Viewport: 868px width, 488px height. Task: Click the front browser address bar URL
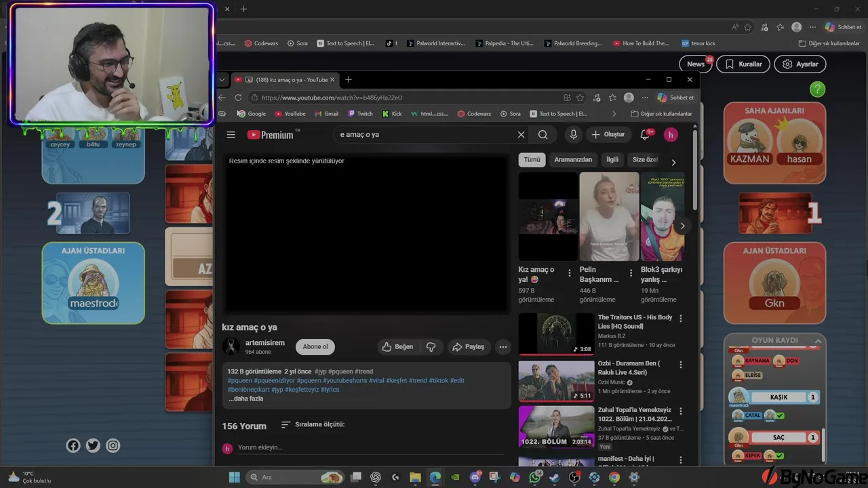(332, 98)
